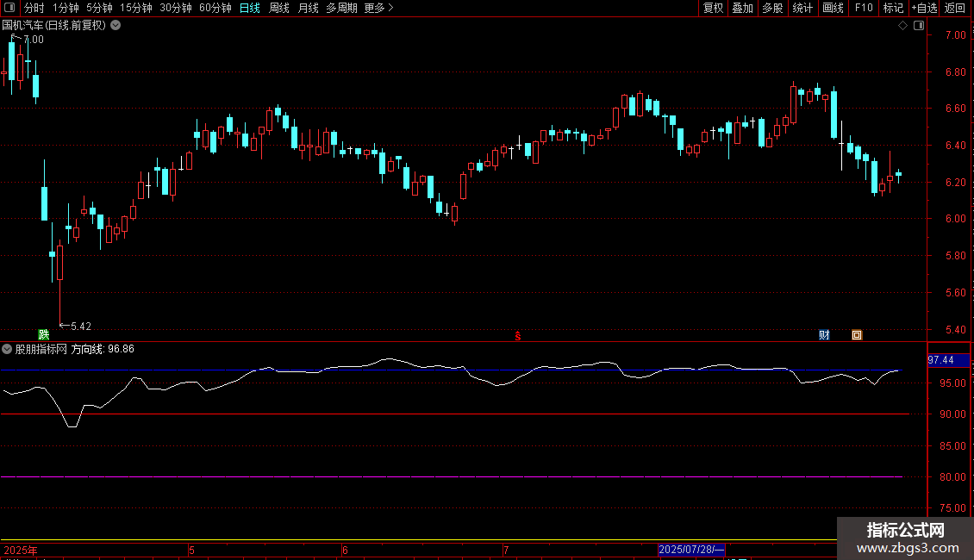The width and height of the screenshot is (974, 560).
Task: Toggle the side panel icon above chart
Action: click(919, 26)
